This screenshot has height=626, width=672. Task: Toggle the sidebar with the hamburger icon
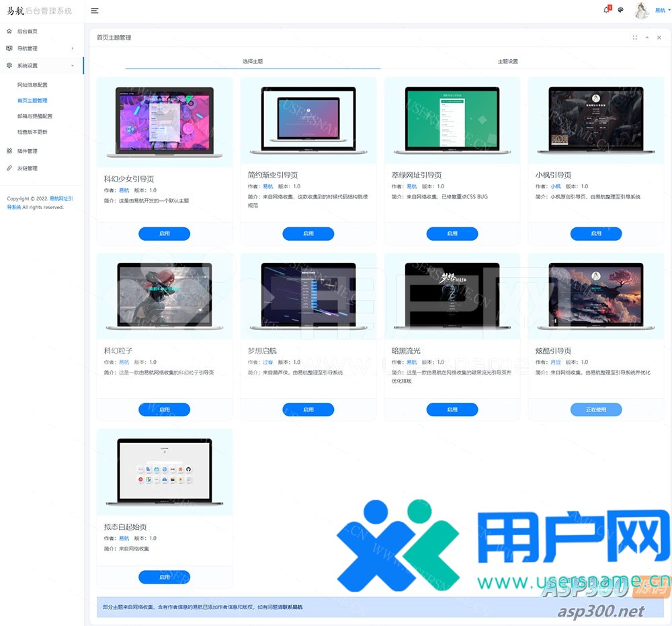coord(95,11)
